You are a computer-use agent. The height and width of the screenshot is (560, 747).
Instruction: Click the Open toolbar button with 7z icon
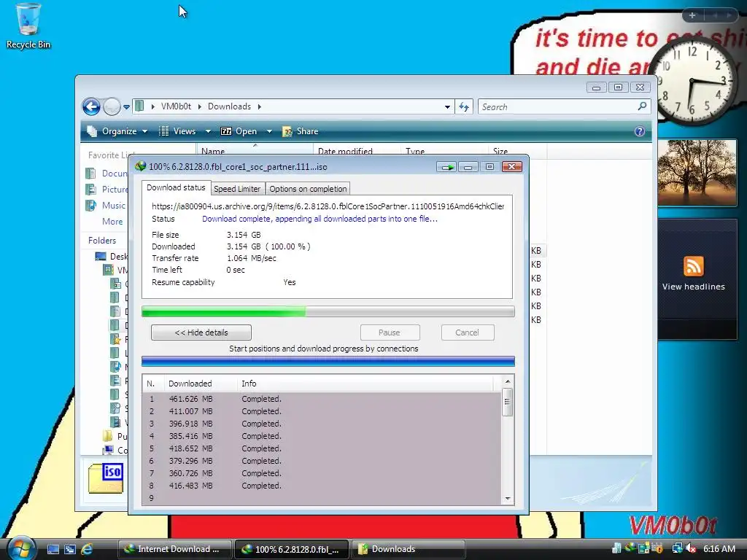[239, 131]
